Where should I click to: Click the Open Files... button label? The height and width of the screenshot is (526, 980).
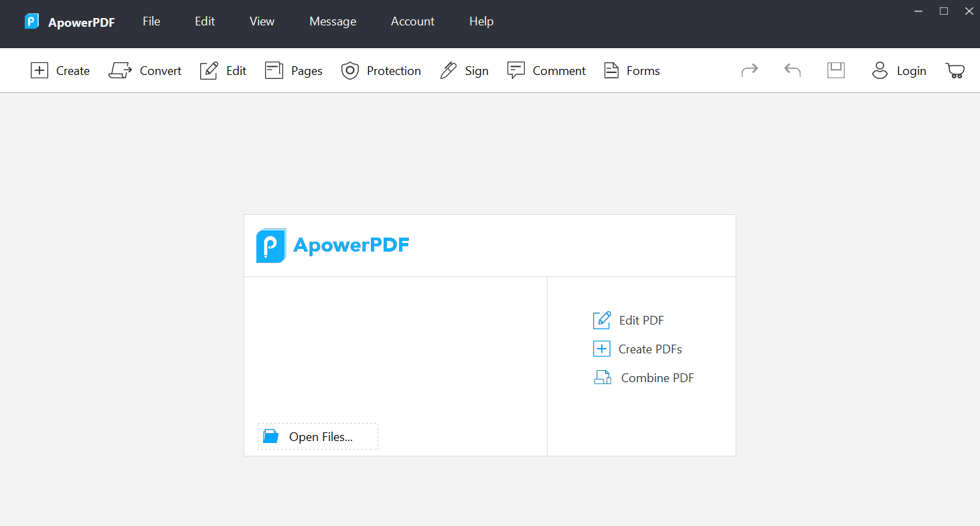[x=321, y=437]
